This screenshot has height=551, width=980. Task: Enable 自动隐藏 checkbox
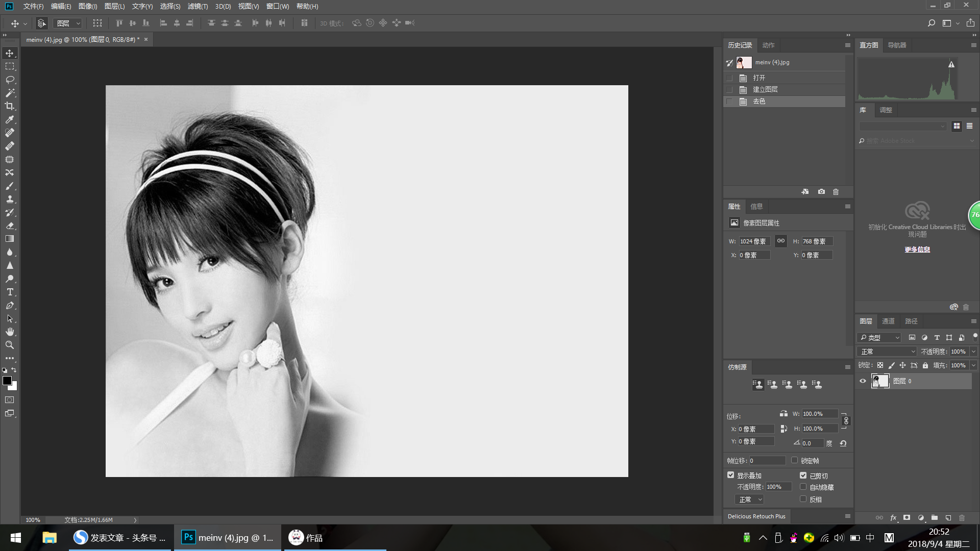[803, 487]
